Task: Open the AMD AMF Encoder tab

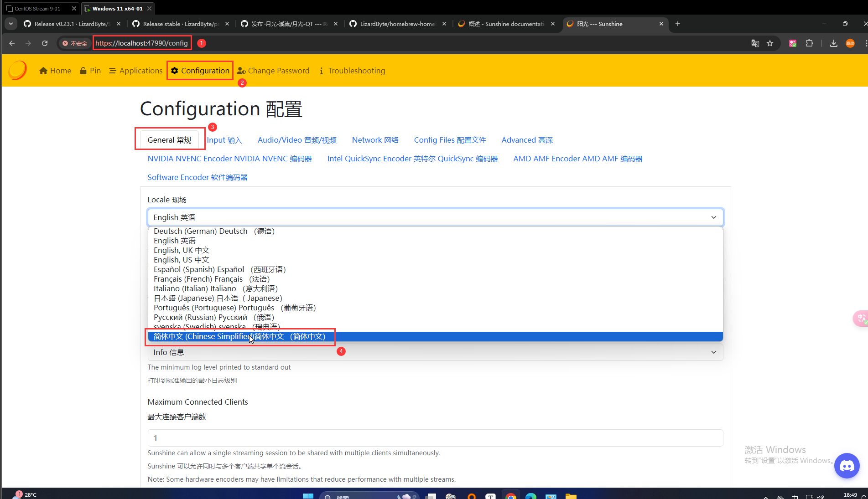Action: [x=577, y=159]
